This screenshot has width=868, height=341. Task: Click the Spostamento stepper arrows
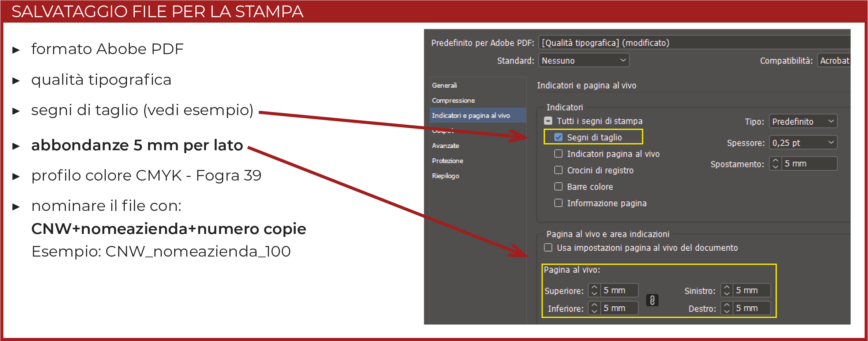[775, 163]
